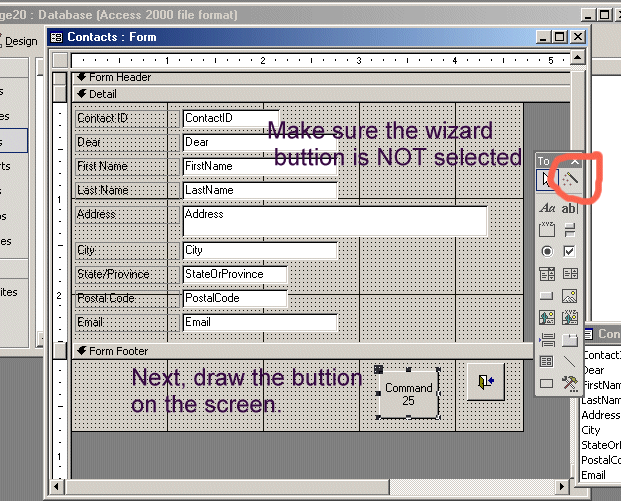Click the Form Header section bar
Image resolution: width=621 pixels, height=501 pixels.
[x=300, y=77]
